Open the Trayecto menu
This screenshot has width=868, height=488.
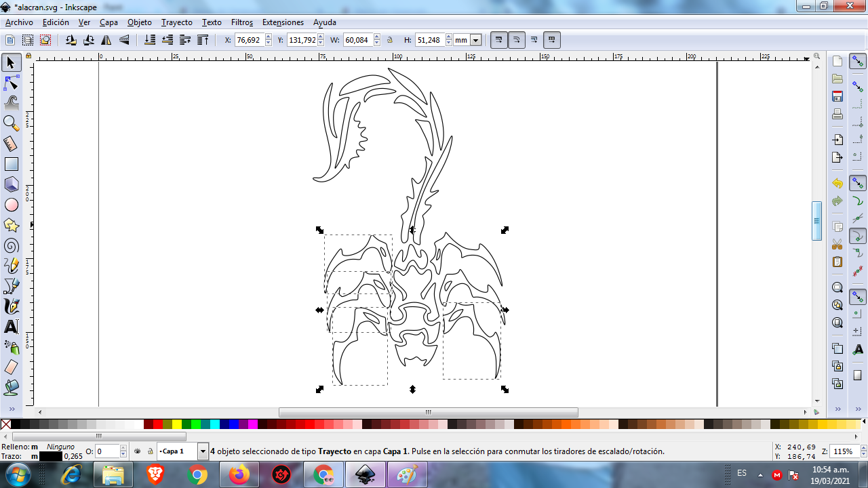(x=177, y=22)
